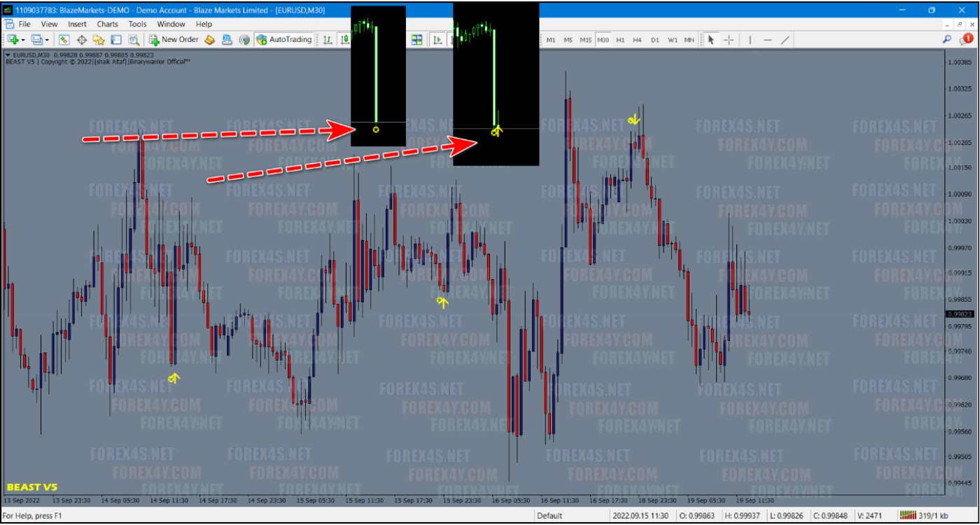This screenshot has height=525, width=980.
Task: Select the Trendline drawing tool
Action: point(785,40)
